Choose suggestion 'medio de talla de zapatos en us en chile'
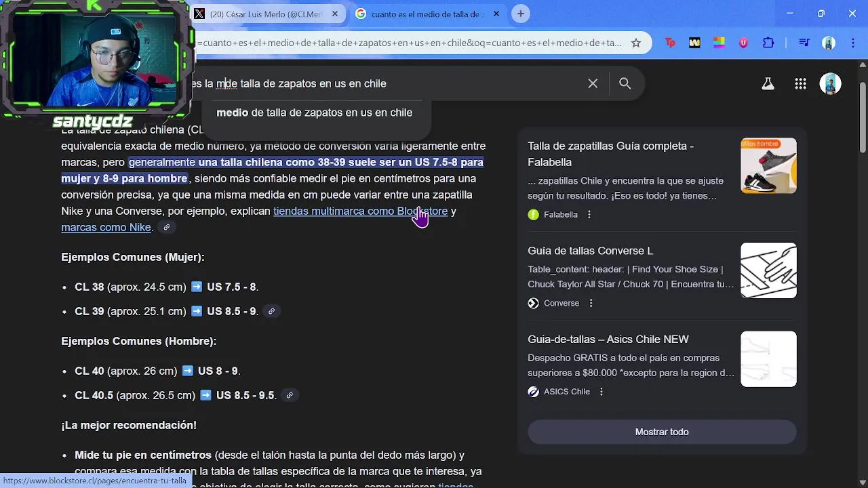This screenshot has height=488, width=868. point(314,113)
